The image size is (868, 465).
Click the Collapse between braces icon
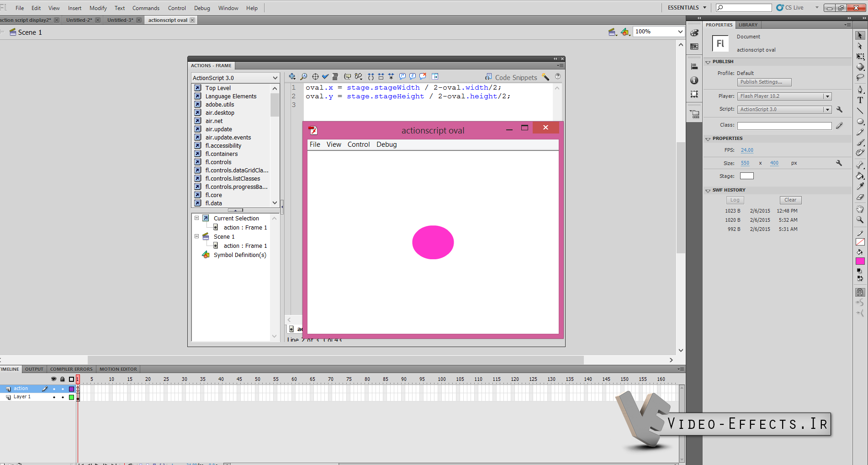click(x=371, y=76)
